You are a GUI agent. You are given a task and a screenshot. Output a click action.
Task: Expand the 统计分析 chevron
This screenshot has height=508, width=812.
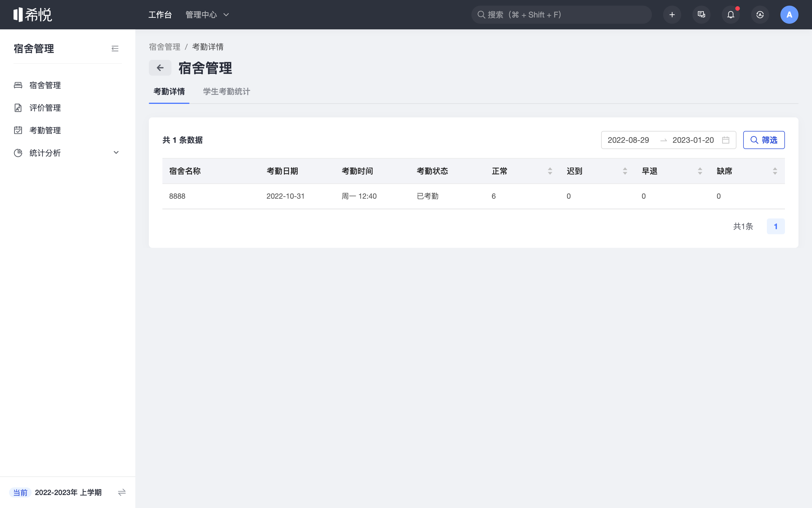(116, 152)
